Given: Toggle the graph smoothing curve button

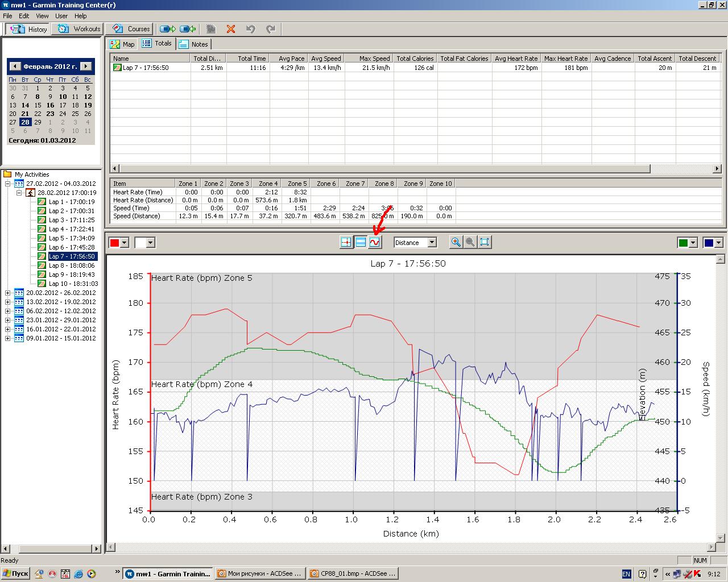Looking at the screenshot, I should click(374, 242).
